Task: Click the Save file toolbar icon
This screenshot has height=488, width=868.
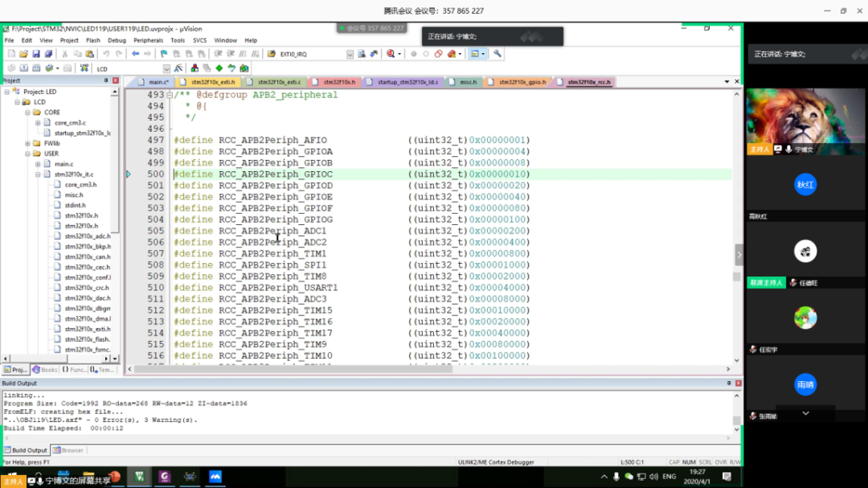Action: point(37,54)
